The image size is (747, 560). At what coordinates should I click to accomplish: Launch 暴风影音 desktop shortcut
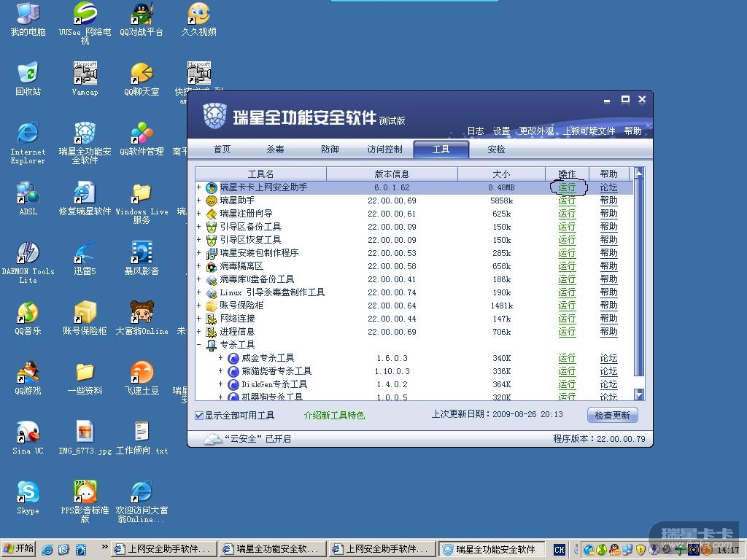142,259
